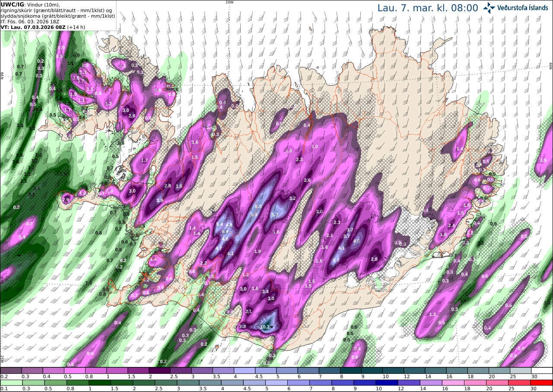This screenshot has height=392, width=553.
Task: Pick the bright pink 0.5 snow scale swatch
Action: [x=74, y=370]
